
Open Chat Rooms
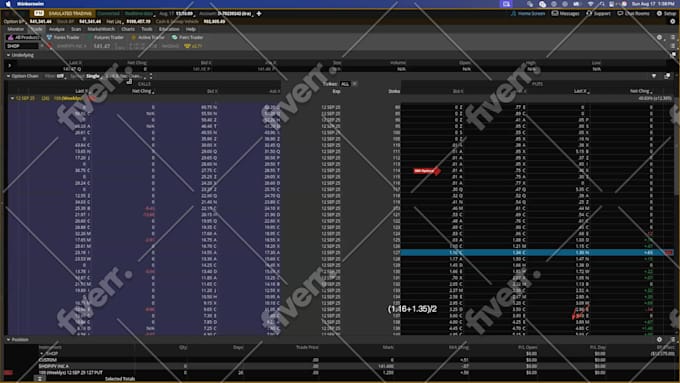click(634, 13)
